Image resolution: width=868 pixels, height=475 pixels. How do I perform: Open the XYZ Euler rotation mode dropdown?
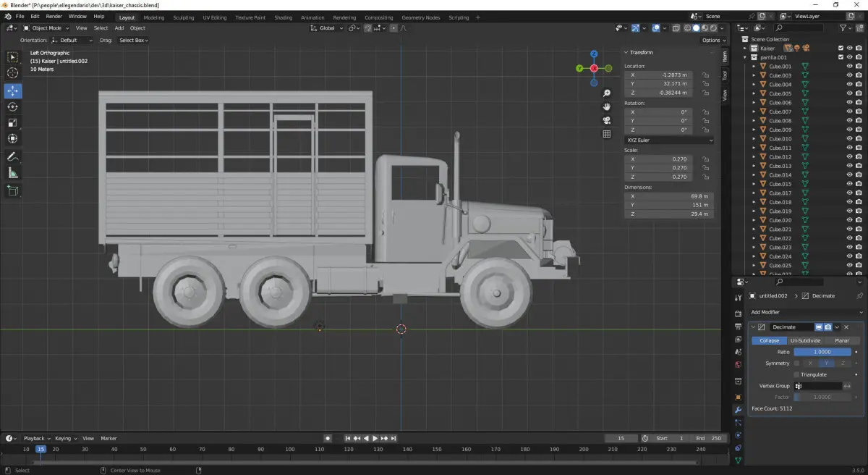coord(669,140)
